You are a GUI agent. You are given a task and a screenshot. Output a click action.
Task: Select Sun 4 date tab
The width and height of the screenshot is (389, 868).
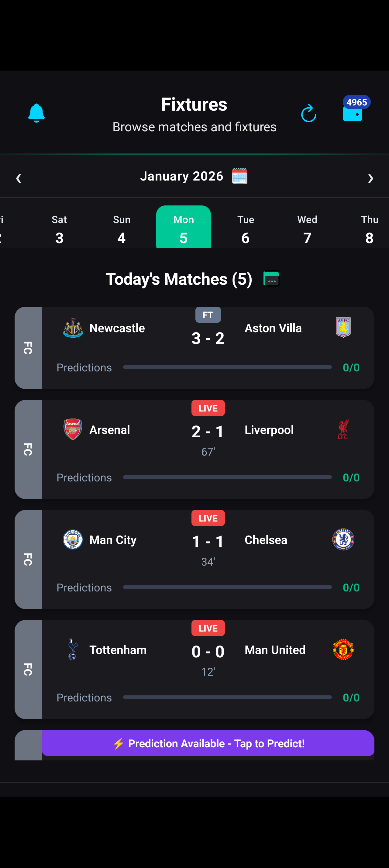(122, 229)
